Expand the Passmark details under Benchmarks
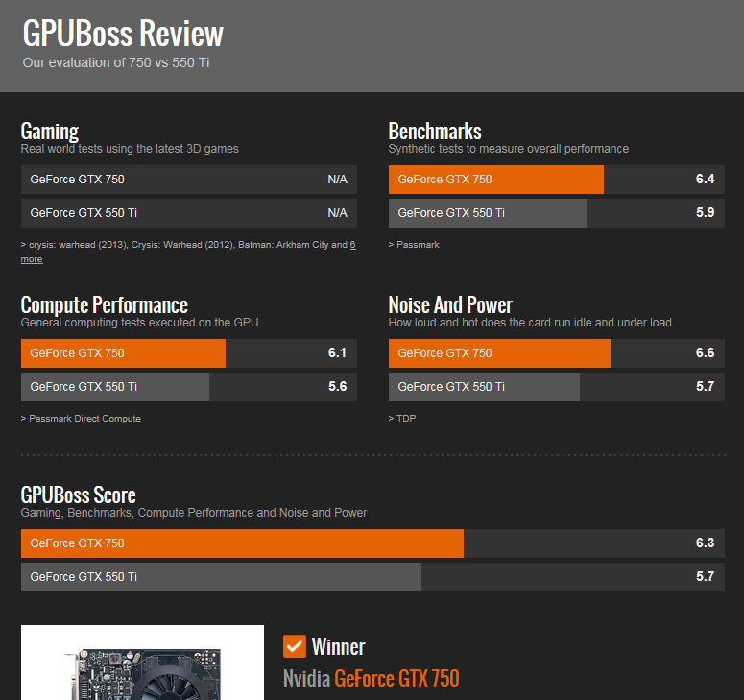This screenshot has height=700, width=744. coord(417,245)
